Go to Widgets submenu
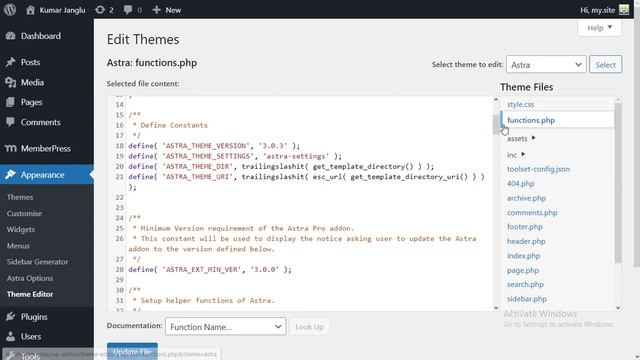Screen dimensions: 640x360 coord(20,229)
